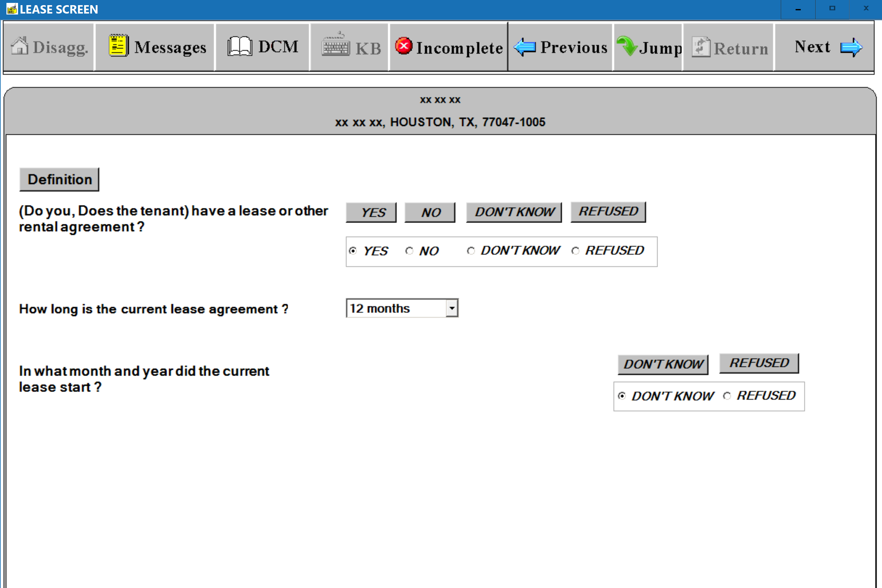Click the yellow Messages notepad icon

pos(119,46)
